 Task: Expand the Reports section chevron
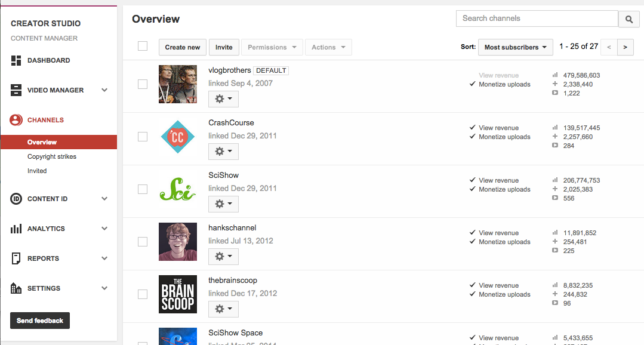pyautogui.click(x=104, y=258)
